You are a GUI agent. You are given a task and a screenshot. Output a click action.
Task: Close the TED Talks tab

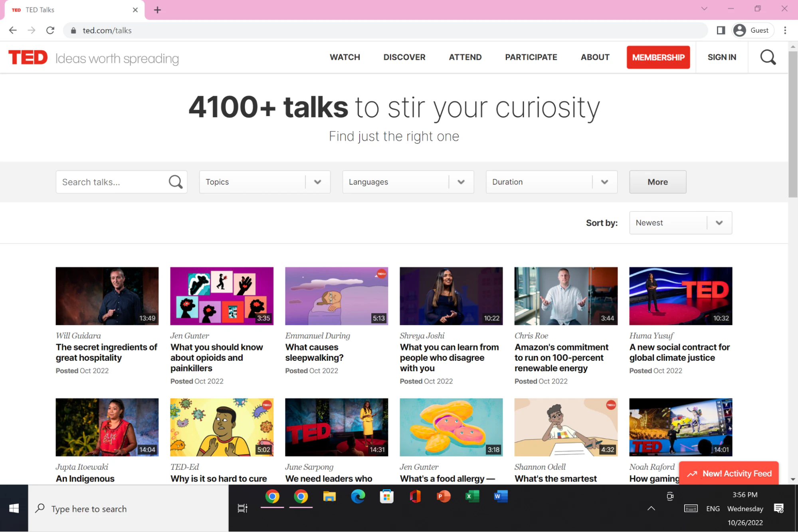[135, 10]
